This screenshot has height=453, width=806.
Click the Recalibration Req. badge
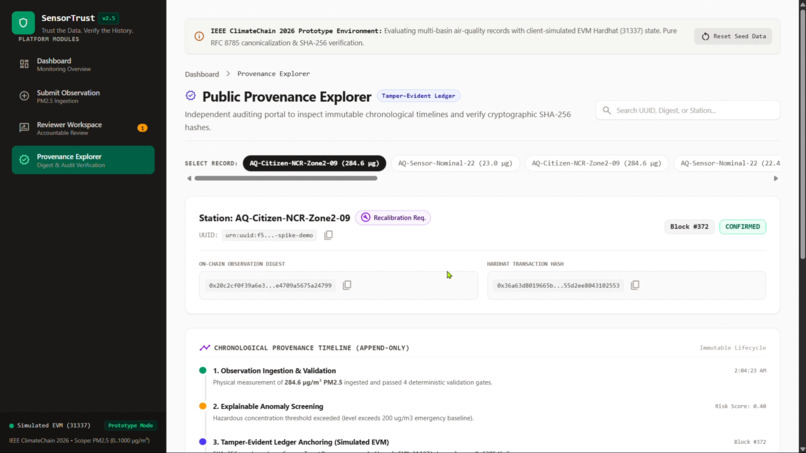[x=393, y=218]
